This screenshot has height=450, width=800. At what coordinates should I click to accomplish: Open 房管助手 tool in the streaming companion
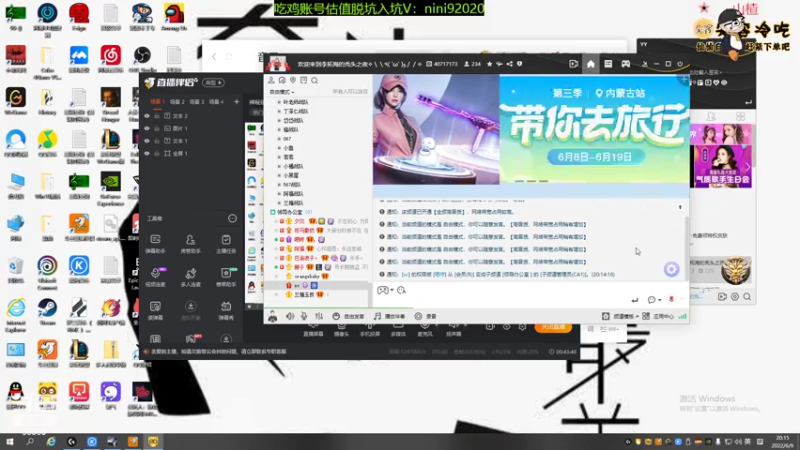(x=190, y=243)
